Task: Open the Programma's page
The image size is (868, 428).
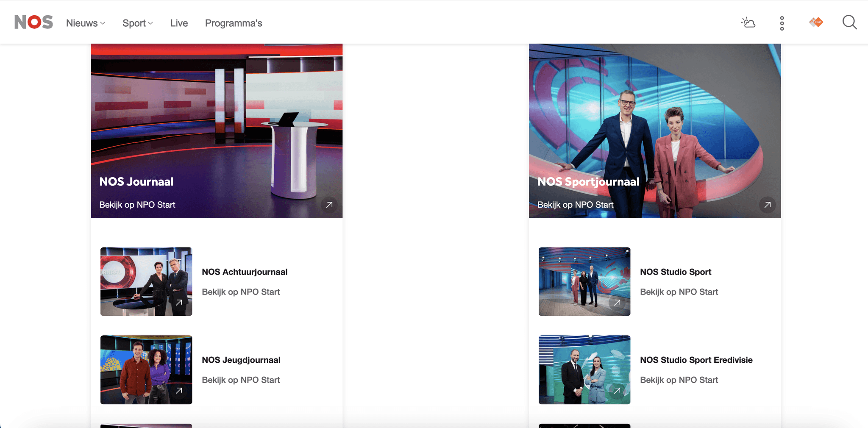Action: click(x=234, y=23)
